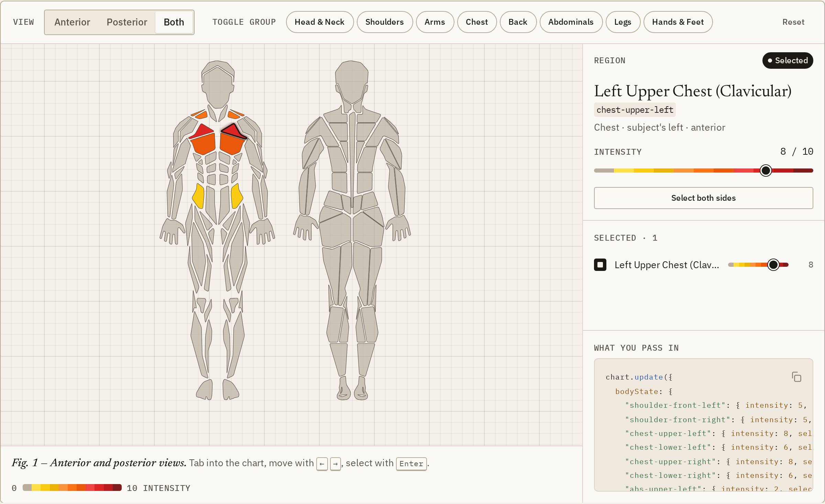
Task: Click the Enter key hint in caption
Action: click(x=411, y=464)
